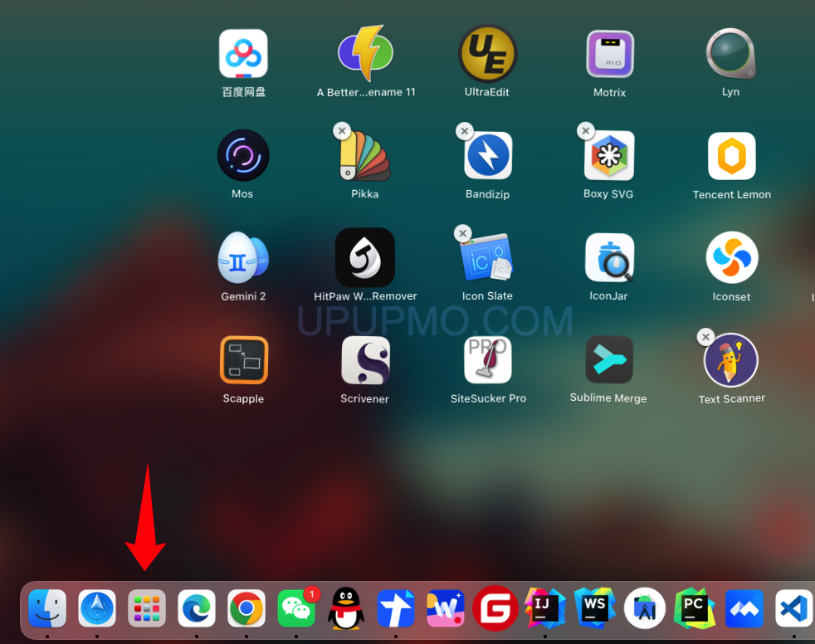Launch the red G app in the Dock
This screenshot has height=644, width=815.
[495, 608]
